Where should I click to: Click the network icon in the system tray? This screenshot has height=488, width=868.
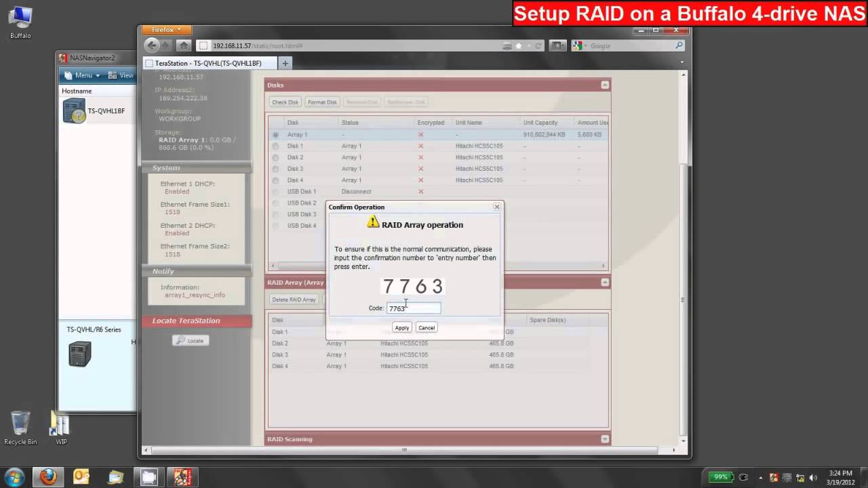click(x=800, y=477)
